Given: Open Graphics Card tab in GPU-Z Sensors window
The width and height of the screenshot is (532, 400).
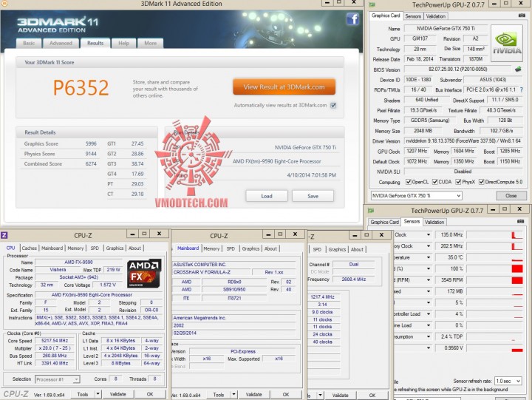Looking at the screenshot, I should (x=384, y=222).
